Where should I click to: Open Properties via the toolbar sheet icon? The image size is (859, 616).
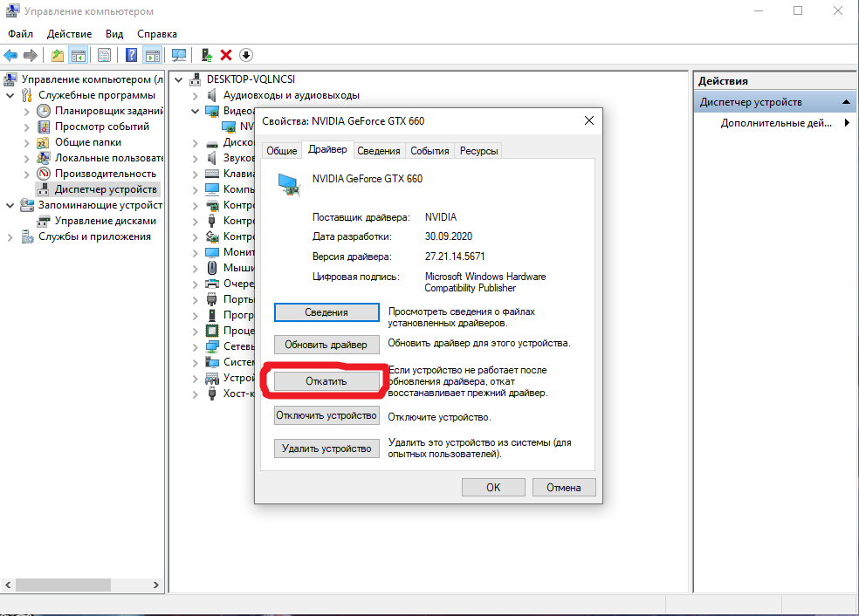click(104, 55)
